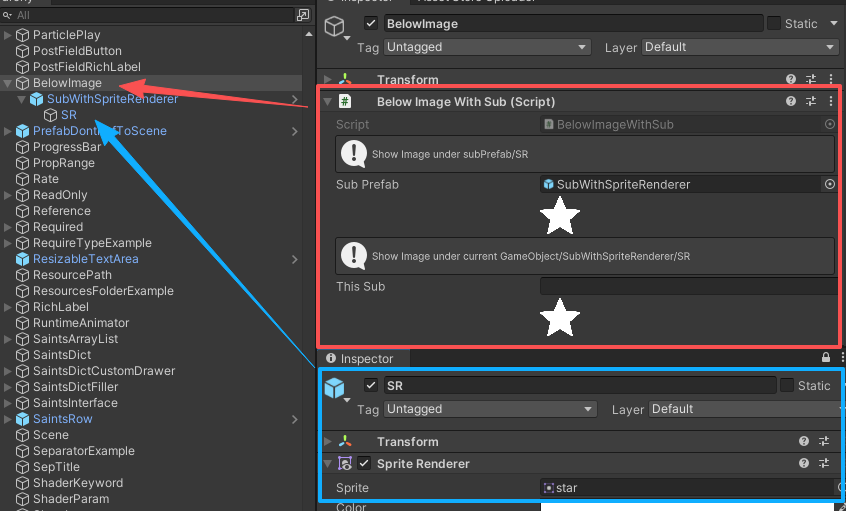
Task: Click the BelowImage GameObject cube icon
Action: point(22,83)
